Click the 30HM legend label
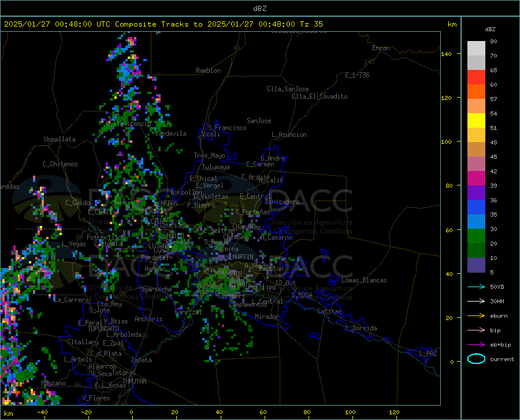The width and height of the screenshot is (520, 420). click(x=497, y=301)
